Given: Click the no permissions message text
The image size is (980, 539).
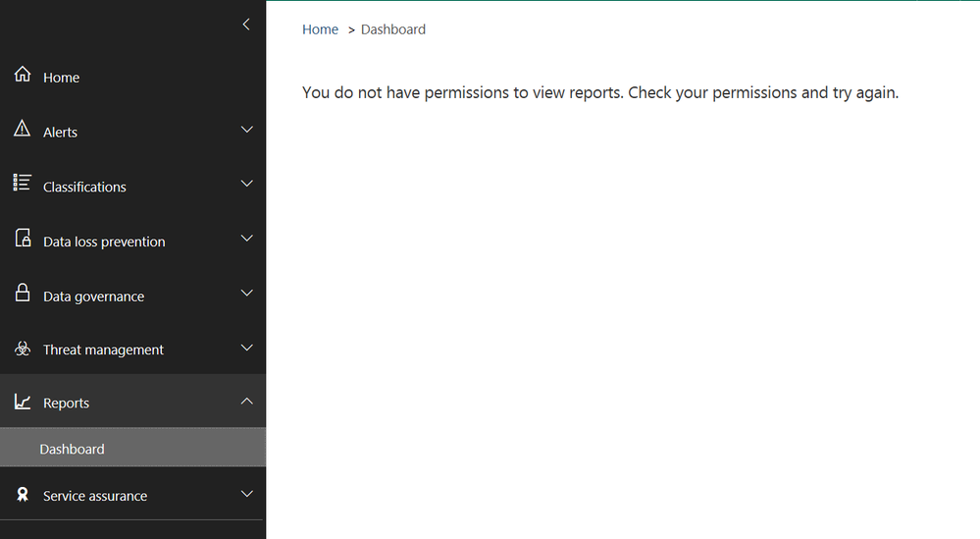Looking at the screenshot, I should click(x=600, y=92).
